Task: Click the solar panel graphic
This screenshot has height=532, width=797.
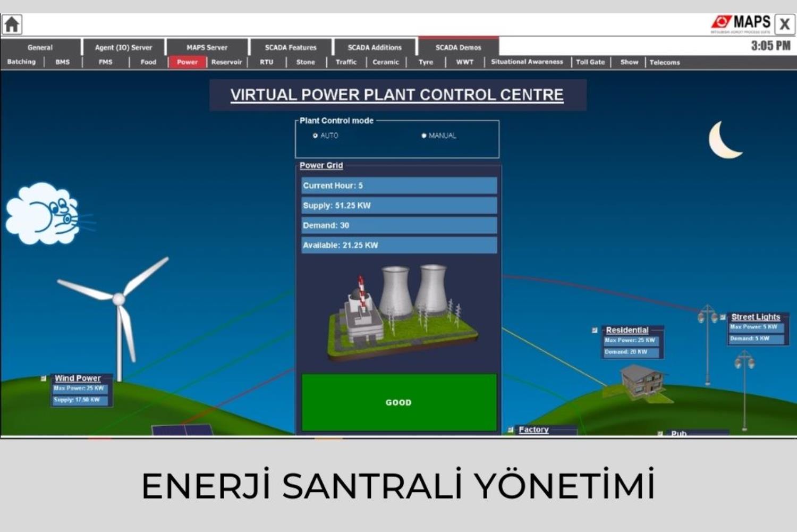Action: click(x=182, y=429)
